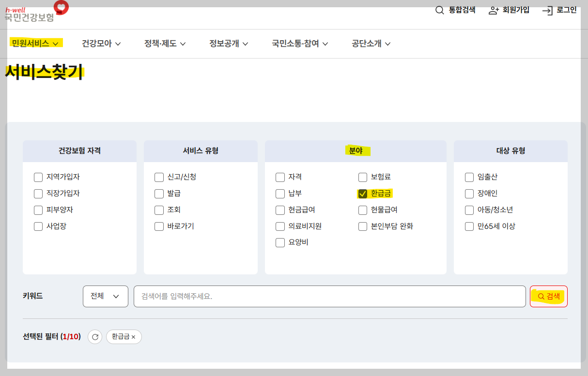Check the 의료비지원 checkbox
Screen dimensions: 588x376
tap(280, 226)
